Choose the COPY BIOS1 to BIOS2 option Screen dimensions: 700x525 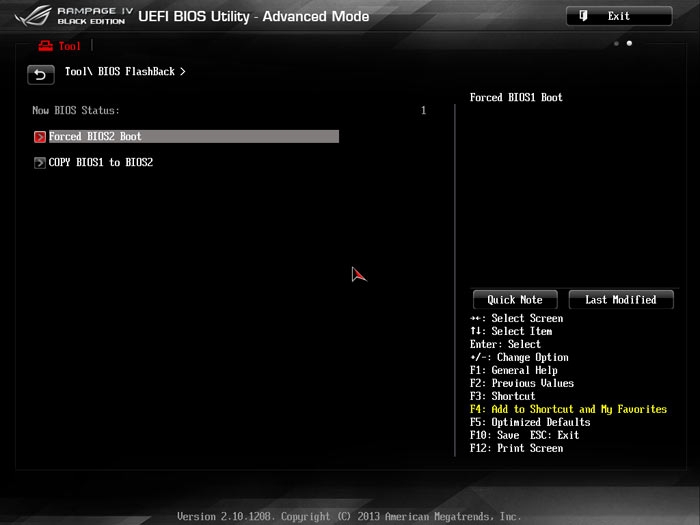point(101,162)
